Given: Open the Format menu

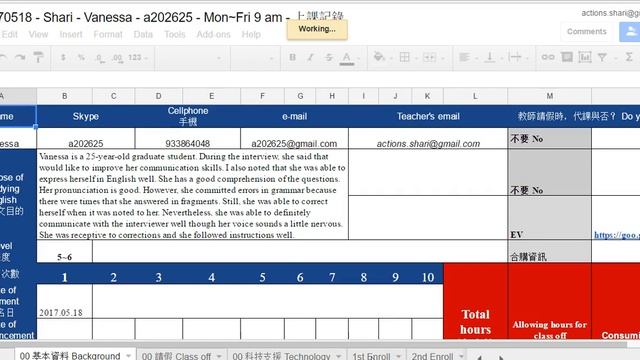Looking at the screenshot, I should coord(108,35).
